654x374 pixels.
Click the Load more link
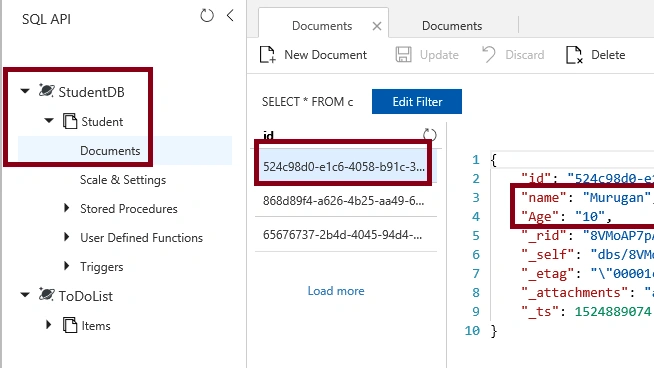click(x=336, y=291)
